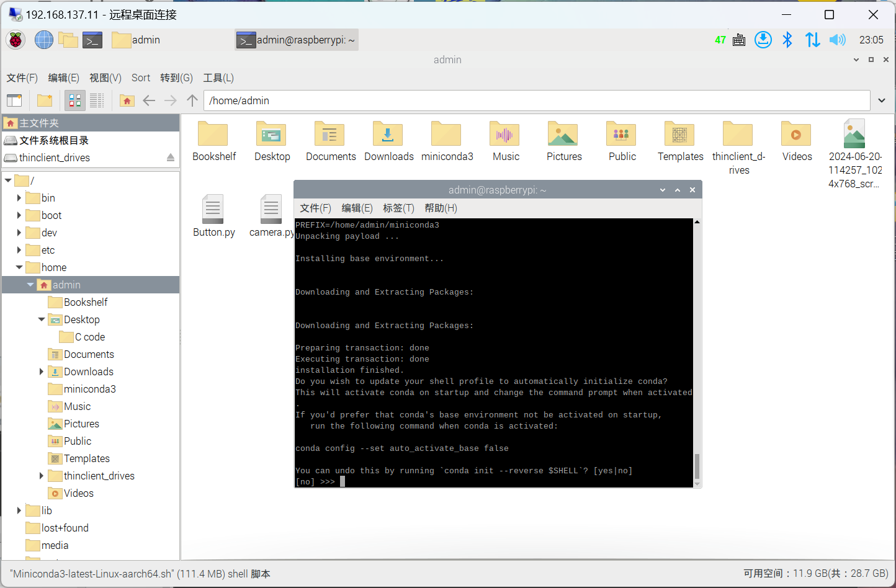Screen dimensions: 896x588
Task: Expand the Downloads tree node
Action: point(42,372)
